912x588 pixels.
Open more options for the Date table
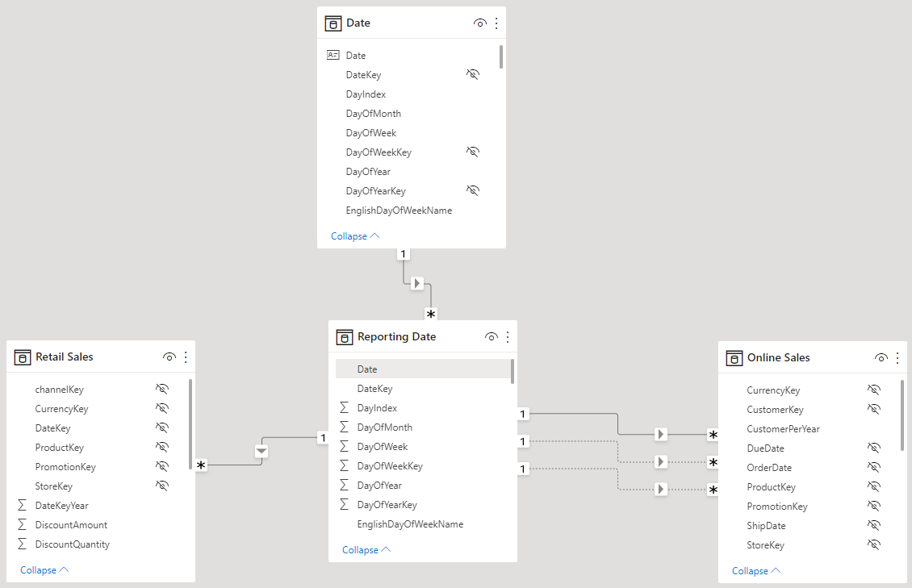click(496, 23)
